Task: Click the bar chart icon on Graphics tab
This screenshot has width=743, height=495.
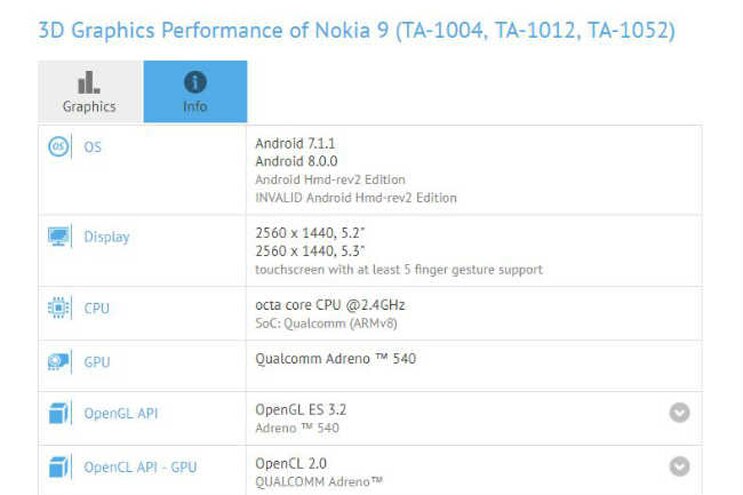Action: [x=89, y=82]
